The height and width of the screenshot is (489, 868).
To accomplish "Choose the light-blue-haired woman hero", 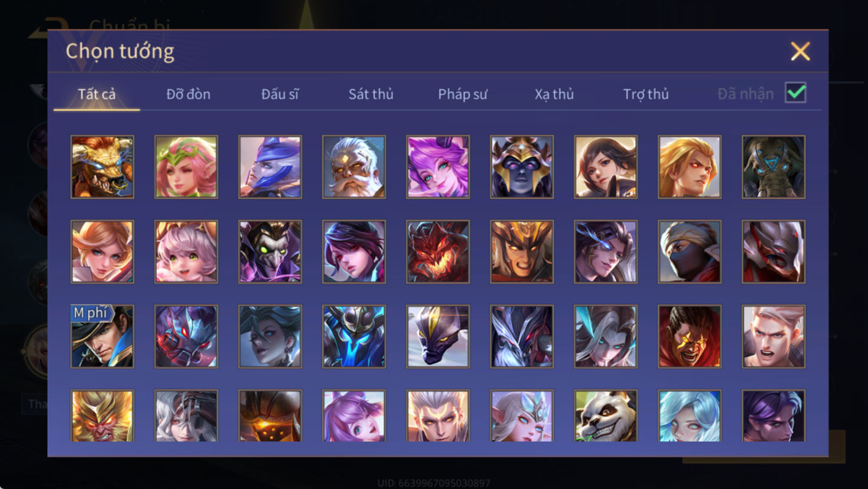I will point(689,416).
